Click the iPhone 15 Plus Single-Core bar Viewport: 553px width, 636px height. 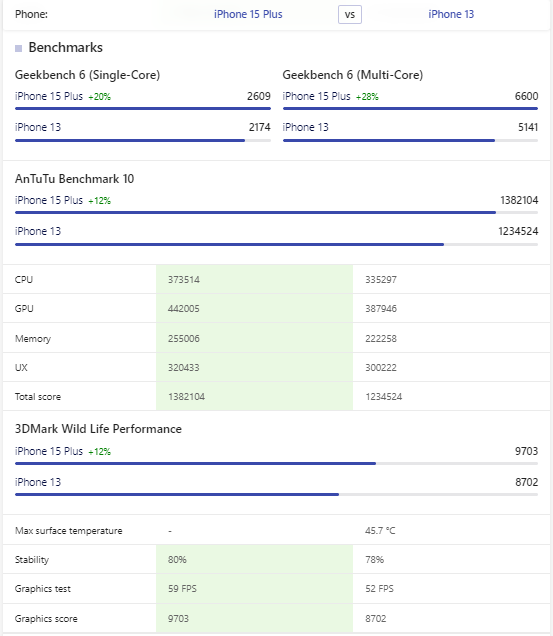pos(143,108)
